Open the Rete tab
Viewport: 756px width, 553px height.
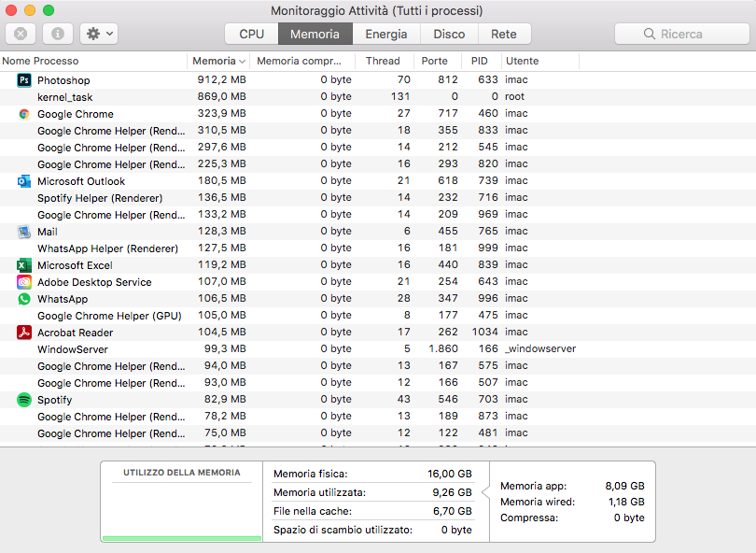(504, 35)
